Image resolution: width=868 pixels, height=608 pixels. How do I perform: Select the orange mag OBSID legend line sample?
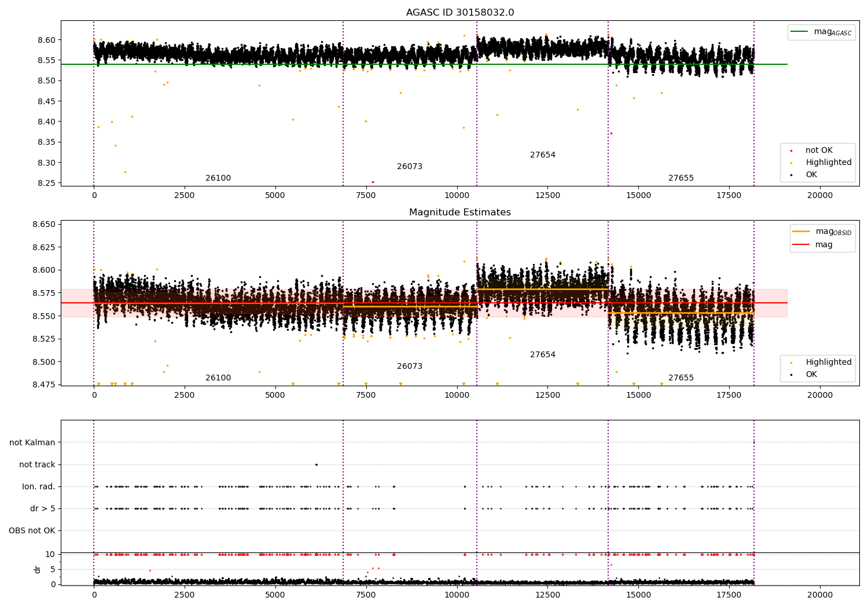pyautogui.click(x=801, y=232)
